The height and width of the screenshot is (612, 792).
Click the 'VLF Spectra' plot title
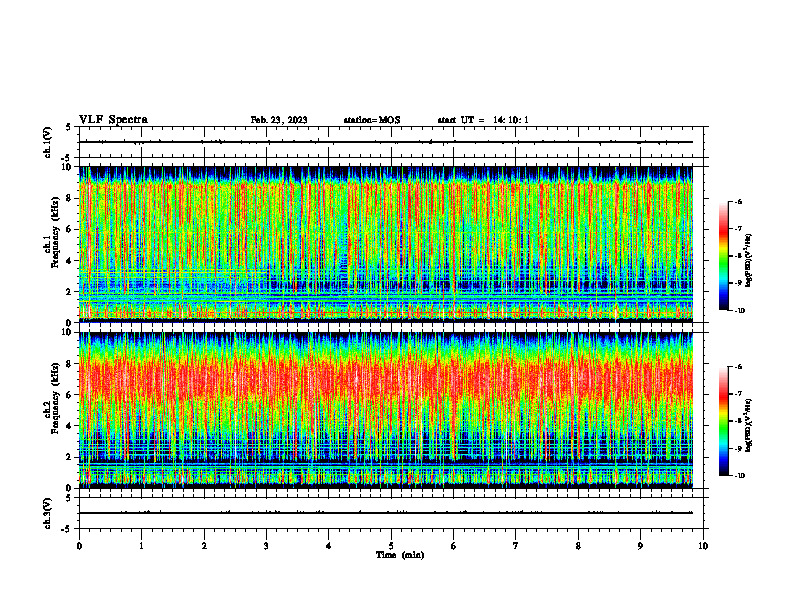pyautogui.click(x=113, y=120)
